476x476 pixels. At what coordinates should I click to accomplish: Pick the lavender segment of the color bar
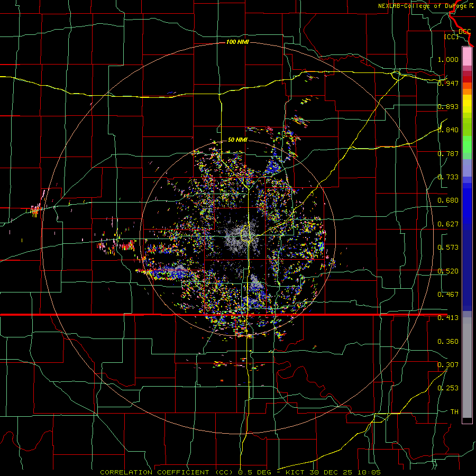coord(467,168)
